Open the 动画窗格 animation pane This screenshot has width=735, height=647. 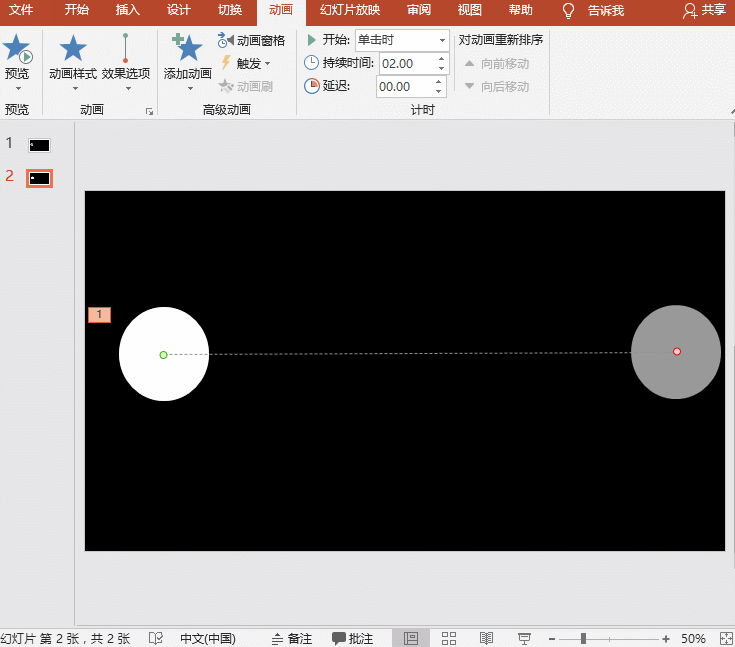(252, 41)
